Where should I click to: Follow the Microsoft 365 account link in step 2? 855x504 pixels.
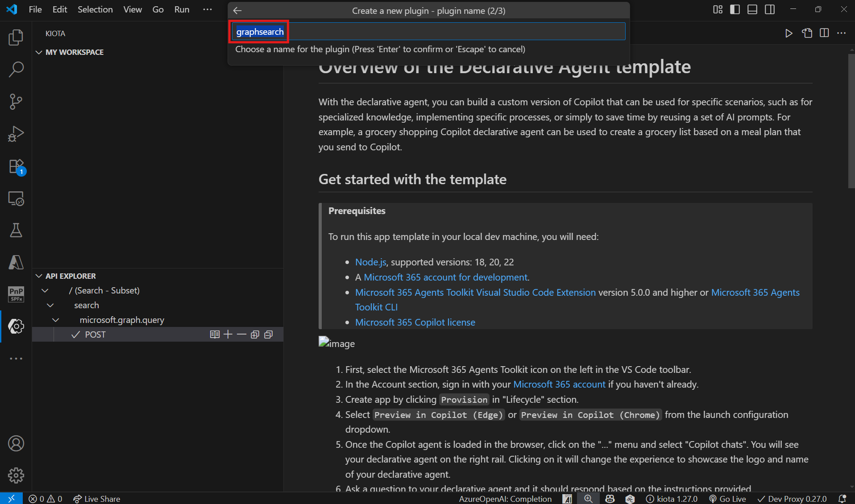pyautogui.click(x=559, y=384)
